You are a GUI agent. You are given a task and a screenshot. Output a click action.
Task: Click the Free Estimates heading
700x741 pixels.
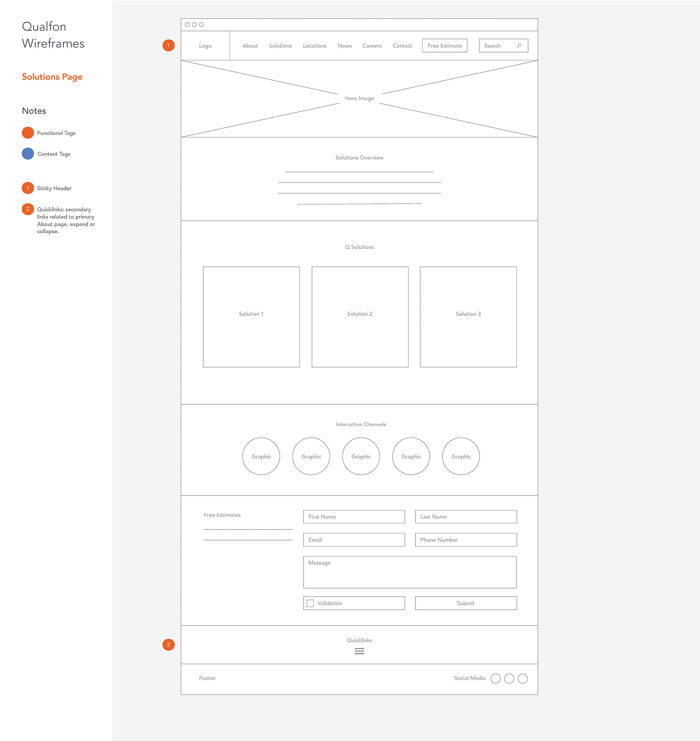[x=222, y=515]
